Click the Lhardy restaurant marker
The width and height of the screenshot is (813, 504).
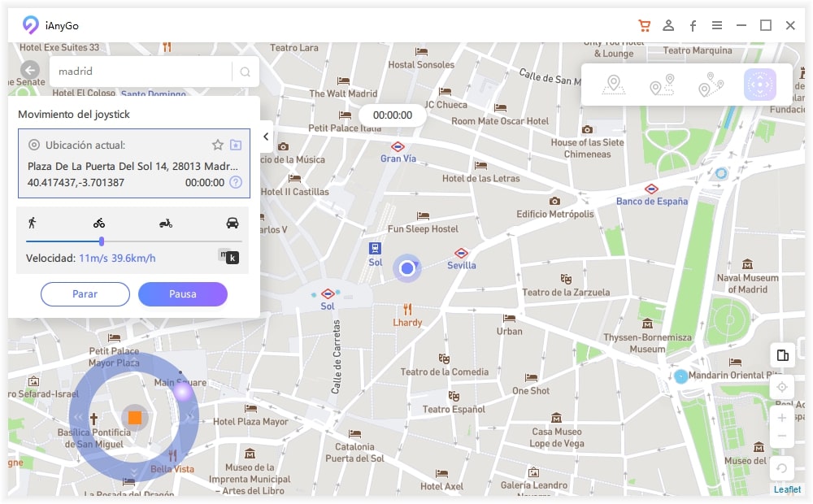point(407,310)
